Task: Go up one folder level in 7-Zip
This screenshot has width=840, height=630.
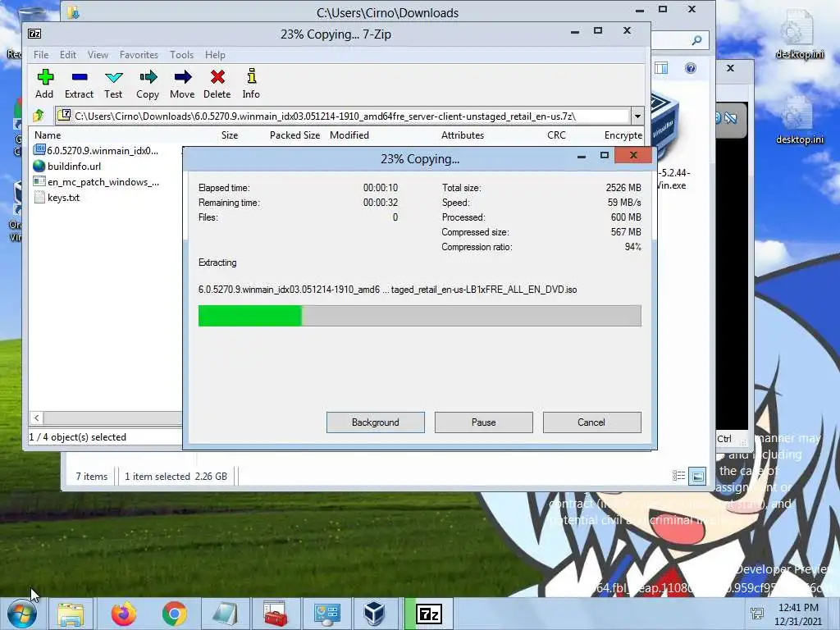Action: click(39, 115)
